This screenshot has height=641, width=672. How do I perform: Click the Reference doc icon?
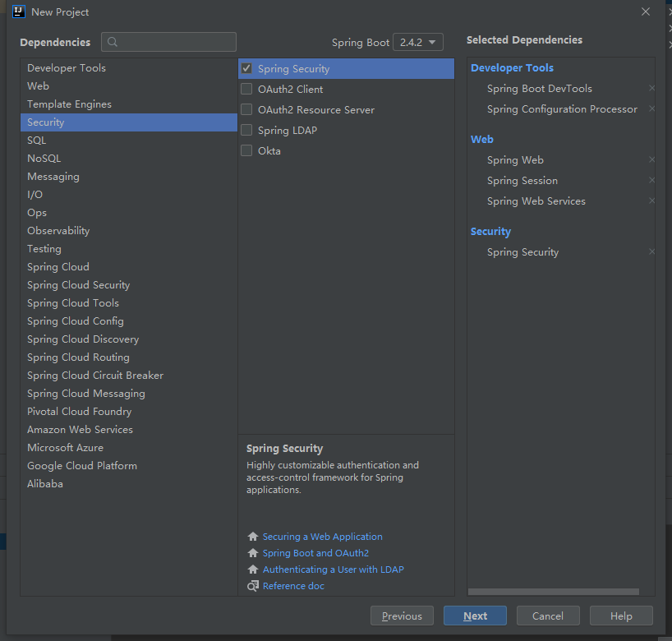253,586
